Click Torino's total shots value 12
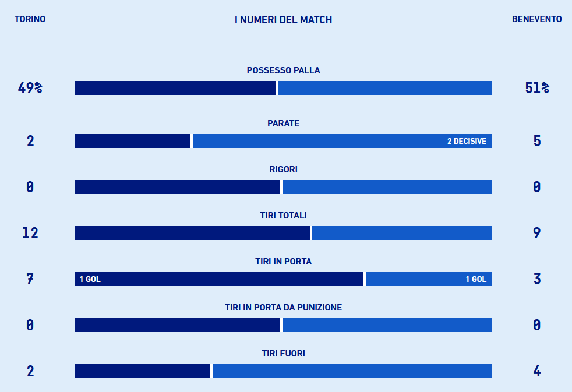Image resolution: width=572 pixels, height=392 pixels. click(30, 233)
